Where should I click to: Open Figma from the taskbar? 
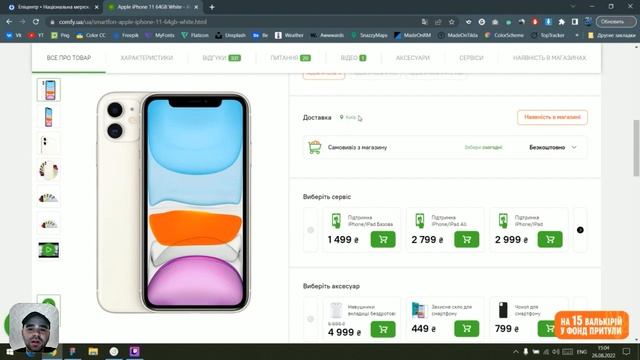tap(73, 351)
